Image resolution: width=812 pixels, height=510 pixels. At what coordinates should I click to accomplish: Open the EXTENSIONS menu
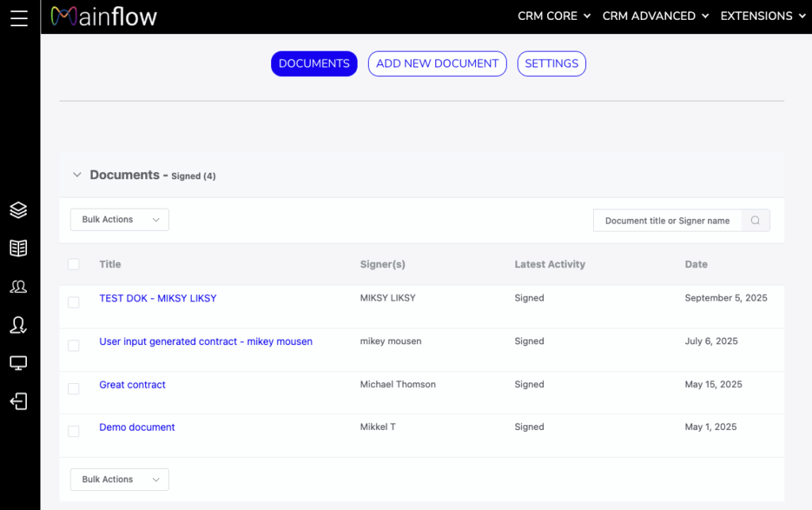[762, 16]
